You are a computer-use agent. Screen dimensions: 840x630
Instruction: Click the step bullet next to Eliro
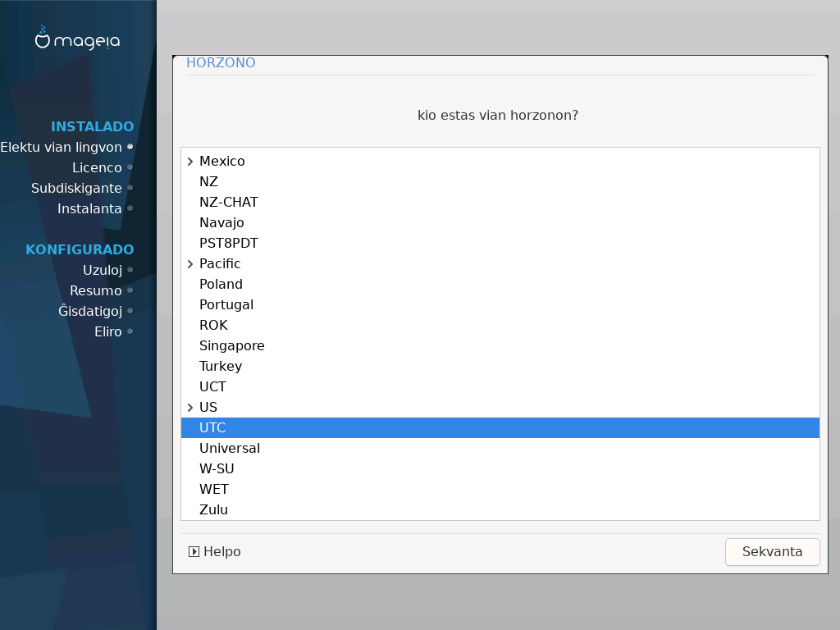tap(130, 331)
